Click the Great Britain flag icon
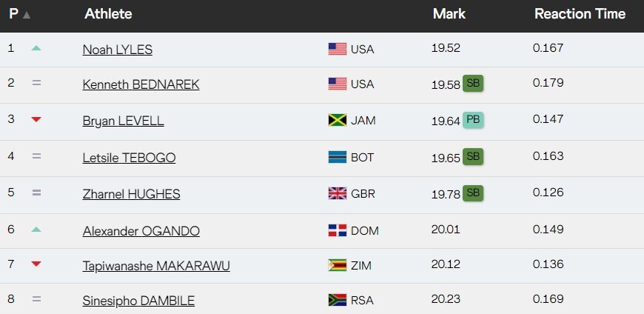 [x=338, y=194]
